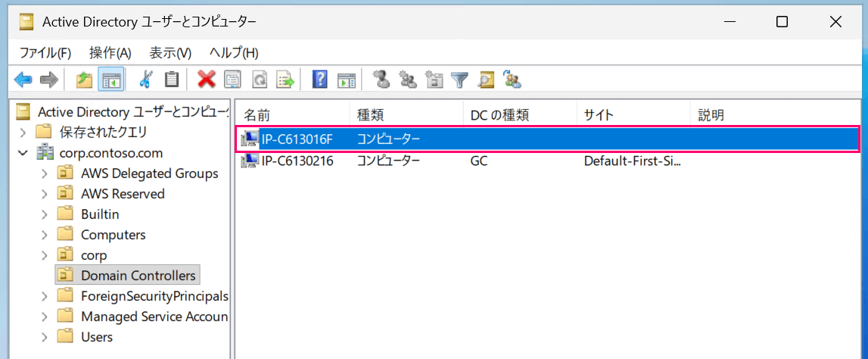Select ForeignSecurityPrincipals in the tree
This screenshot has height=359, width=868.
[154, 296]
